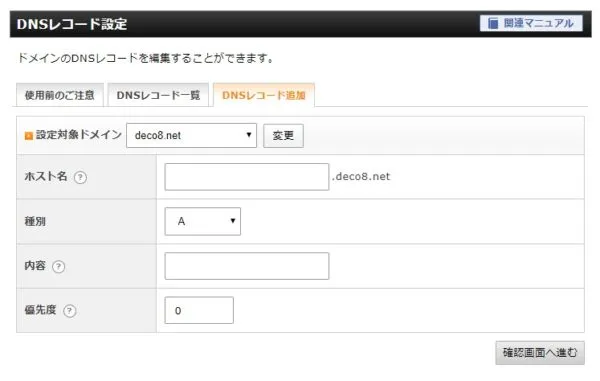The width and height of the screenshot is (600, 381).
Task: Click the help icon next to 優先度
Action: 70,311
